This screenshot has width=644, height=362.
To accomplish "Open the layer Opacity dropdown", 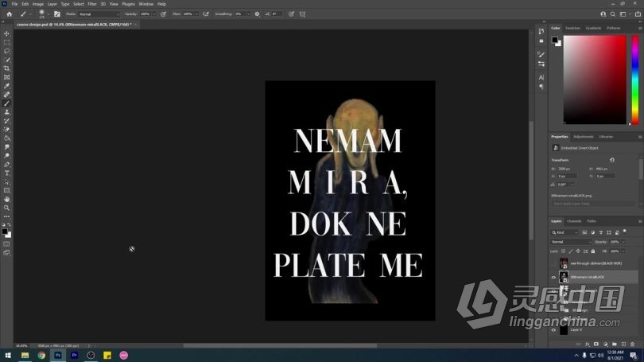I will 623,242.
